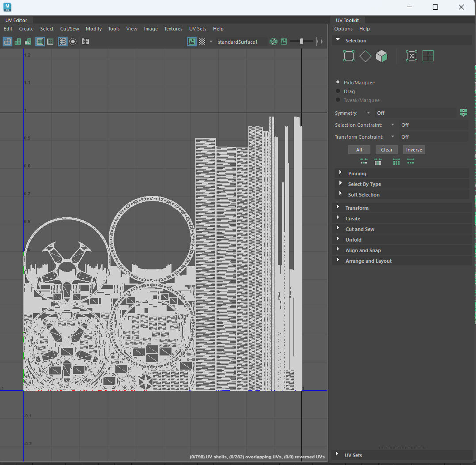Click the Inverse selection button
Screen dimensions: 476x465
click(x=414, y=150)
